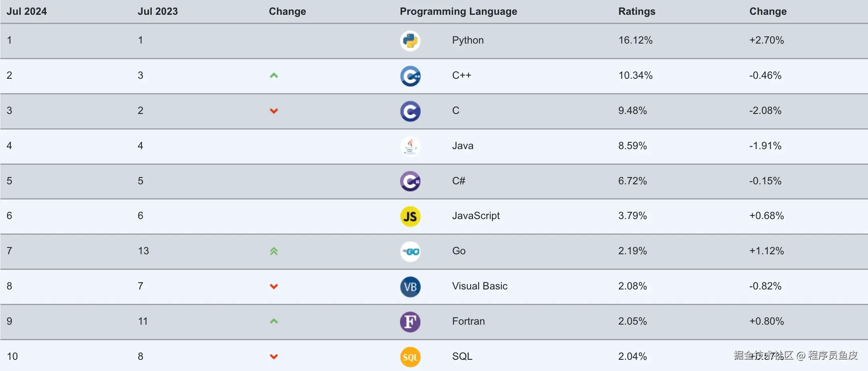Click the yellow JavaScript JS icon
The width and height of the screenshot is (868, 371).
click(410, 216)
